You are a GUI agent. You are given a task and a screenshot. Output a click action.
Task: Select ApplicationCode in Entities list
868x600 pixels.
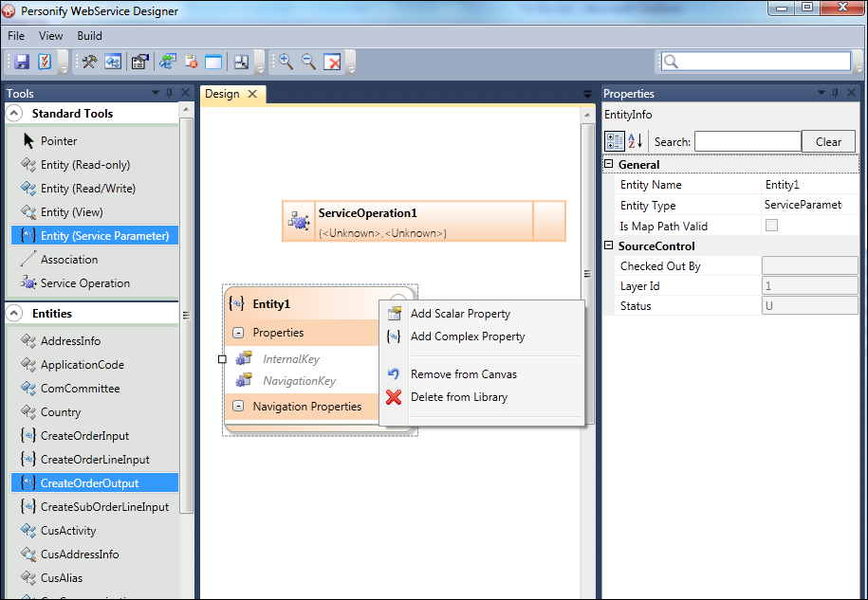coord(82,365)
